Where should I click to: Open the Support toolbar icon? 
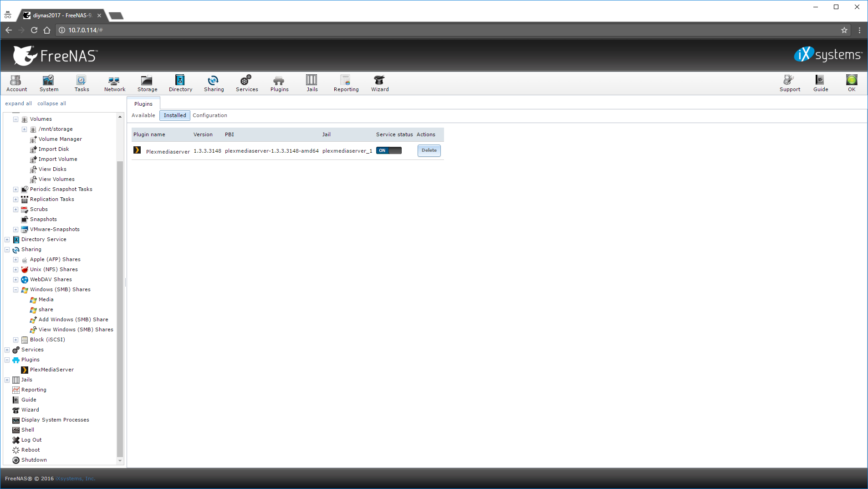tap(790, 83)
